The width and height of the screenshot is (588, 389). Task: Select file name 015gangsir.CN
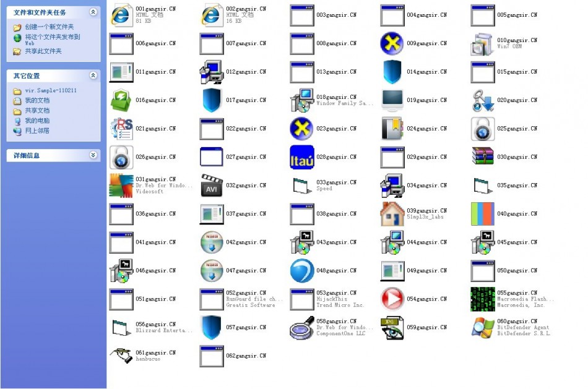(517, 72)
